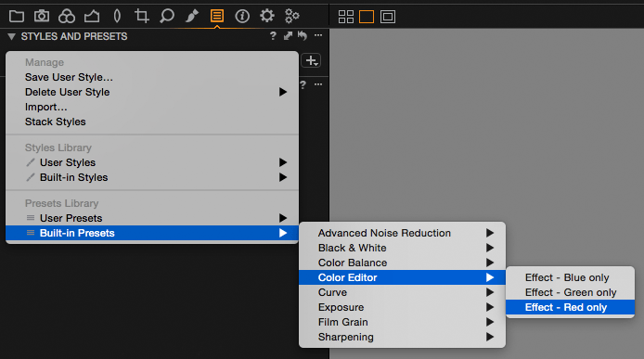
Task: Open Sharpening presets submenu
Action: click(402, 337)
